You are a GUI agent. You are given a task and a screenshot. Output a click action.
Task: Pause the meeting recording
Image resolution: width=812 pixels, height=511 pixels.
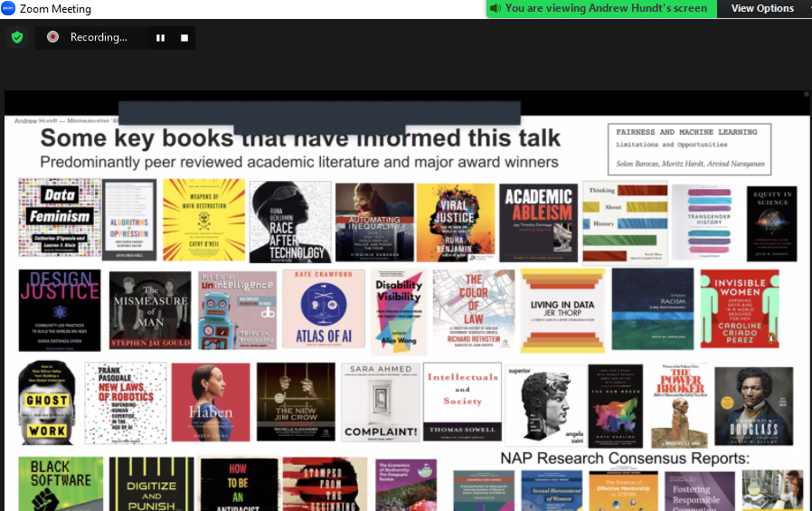coord(161,38)
